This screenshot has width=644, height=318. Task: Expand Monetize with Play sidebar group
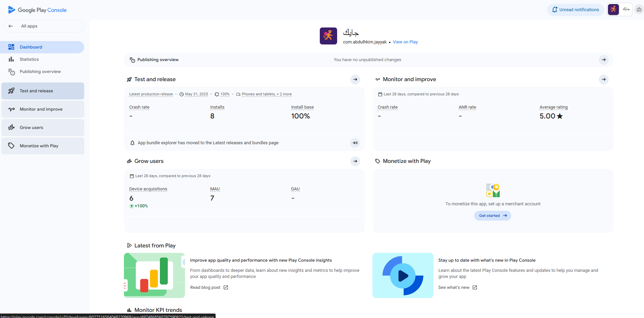tap(43, 146)
